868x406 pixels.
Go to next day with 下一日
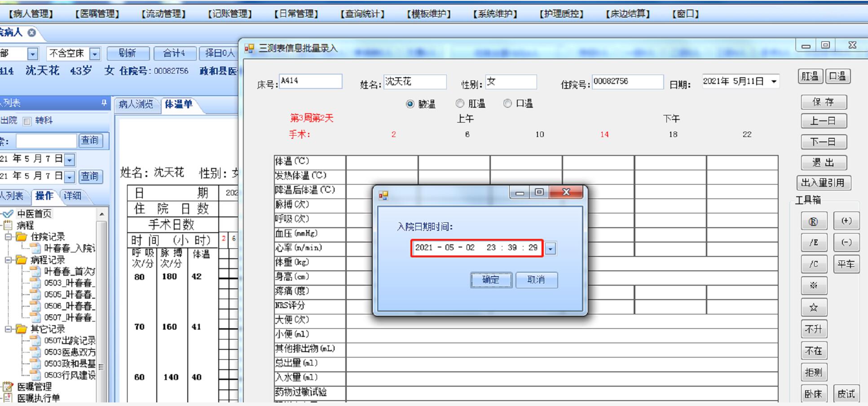point(824,142)
